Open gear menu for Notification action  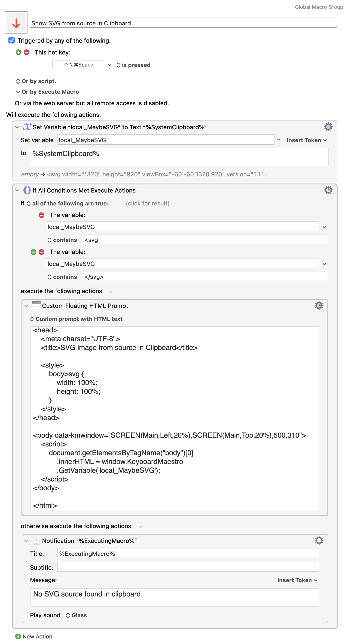319,541
